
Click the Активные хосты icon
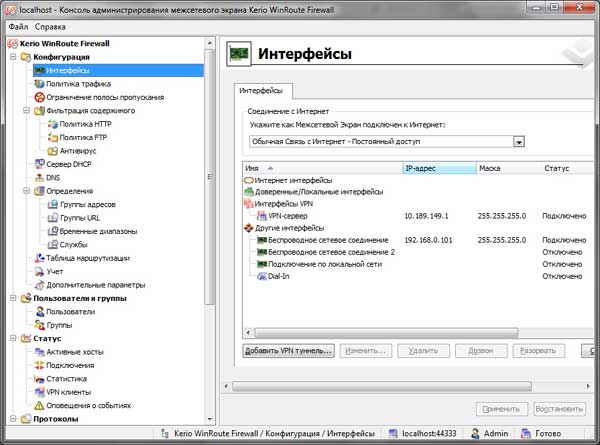coord(39,352)
